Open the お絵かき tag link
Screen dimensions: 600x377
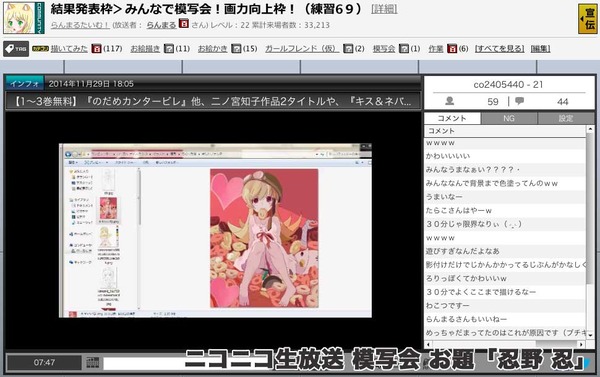[x=212, y=49]
